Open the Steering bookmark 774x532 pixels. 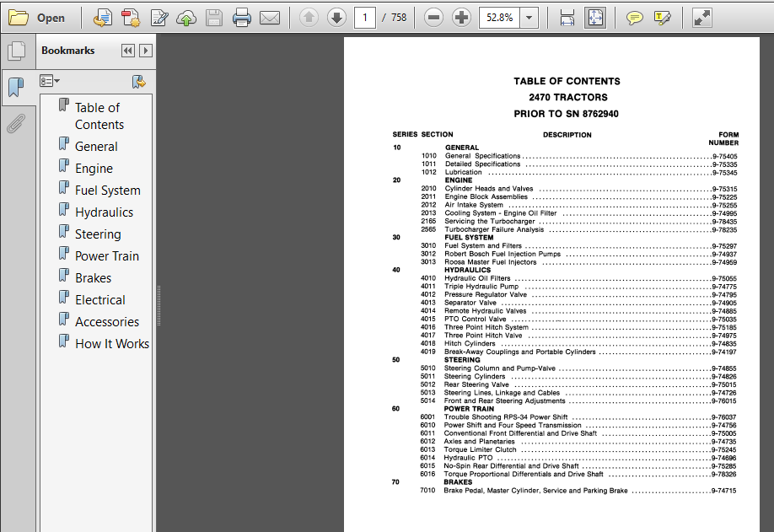pos(98,234)
